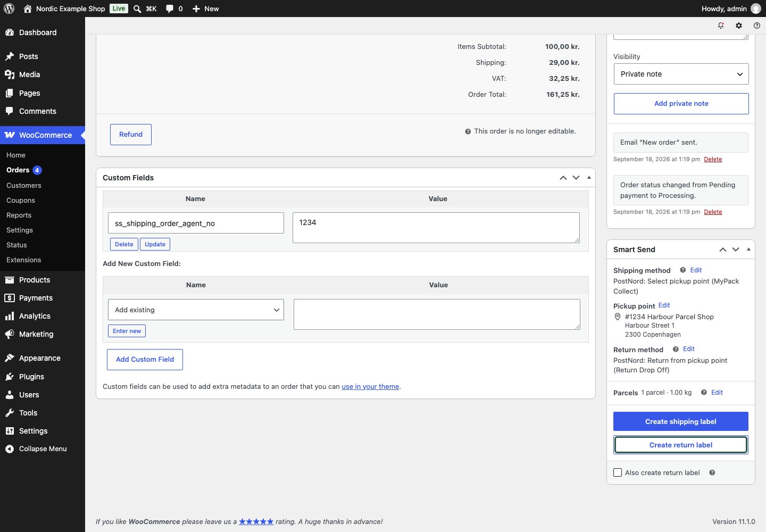Move the Custom Fields panel down
766x532 pixels.
(x=576, y=178)
